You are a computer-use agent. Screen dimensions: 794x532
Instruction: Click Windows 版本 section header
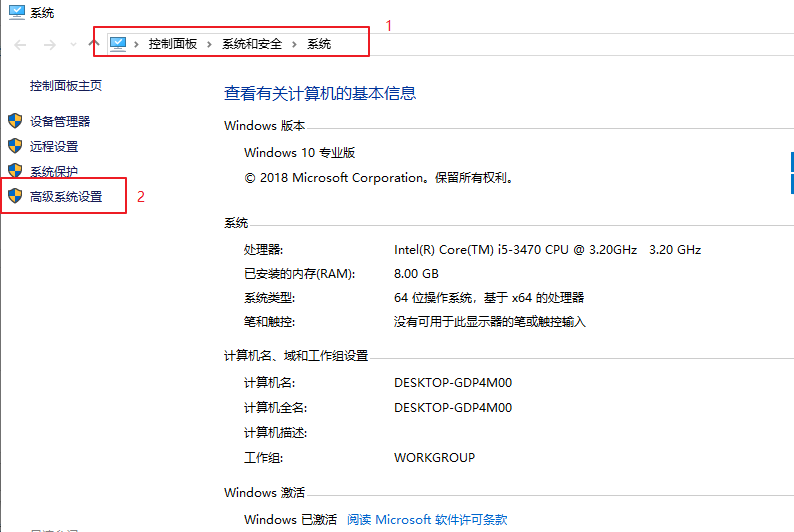pyautogui.click(x=264, y=126)
